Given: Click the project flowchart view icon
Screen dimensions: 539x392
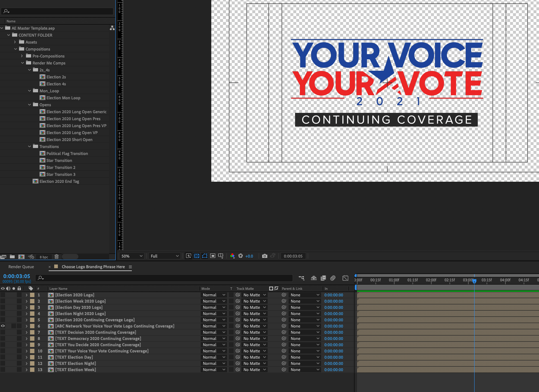Looking at the screenshot, I should coord(112,28).
